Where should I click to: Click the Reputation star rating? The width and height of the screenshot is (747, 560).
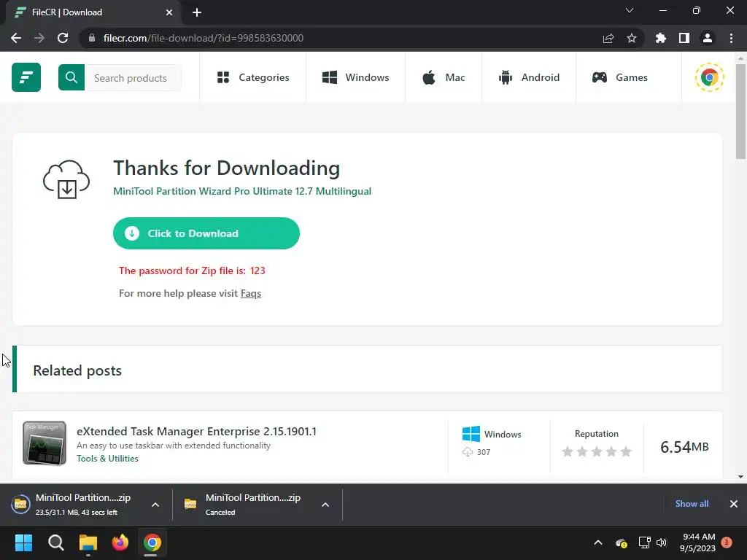pos(597,451)
